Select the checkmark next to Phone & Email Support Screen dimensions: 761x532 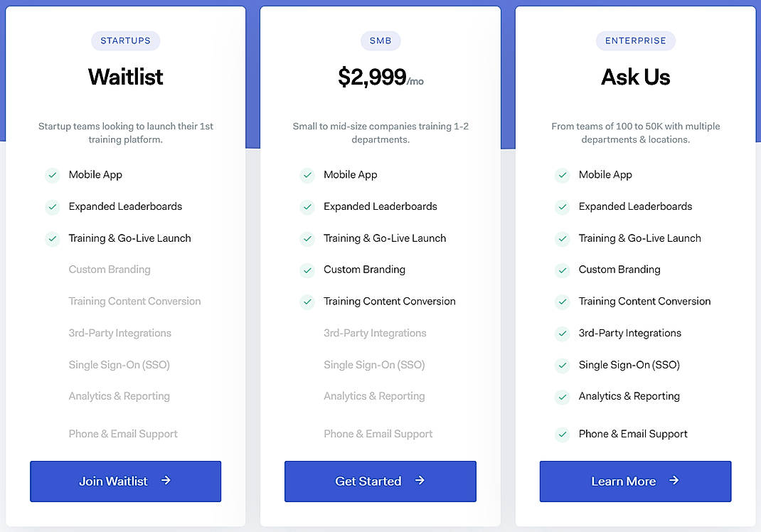(563, 434)
